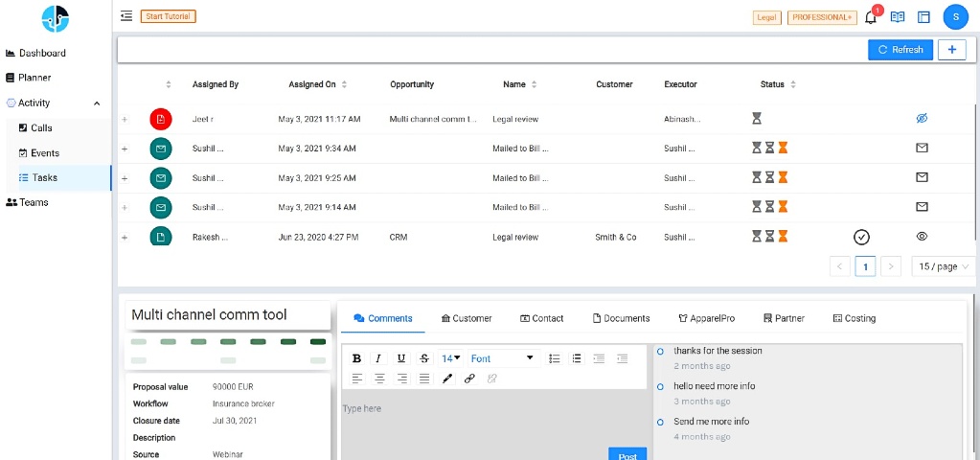Click the envelope action in 9:25 AM row

tap(922, 177)
